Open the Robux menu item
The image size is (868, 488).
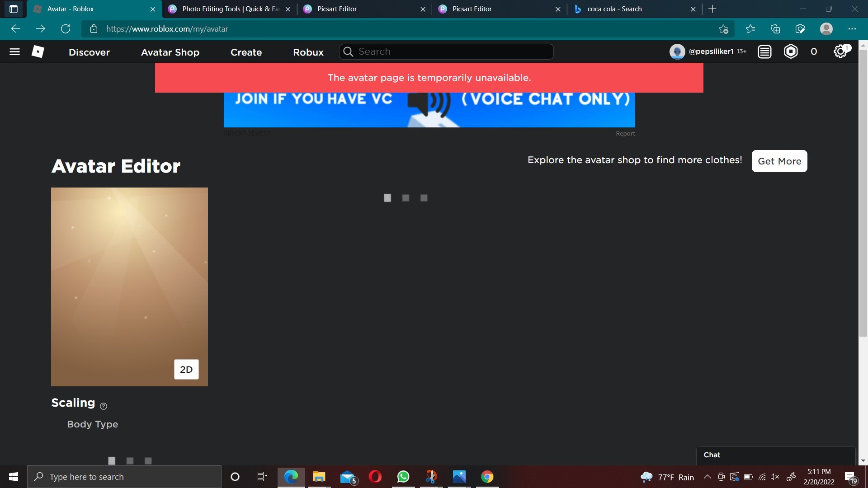coord(308,52)
